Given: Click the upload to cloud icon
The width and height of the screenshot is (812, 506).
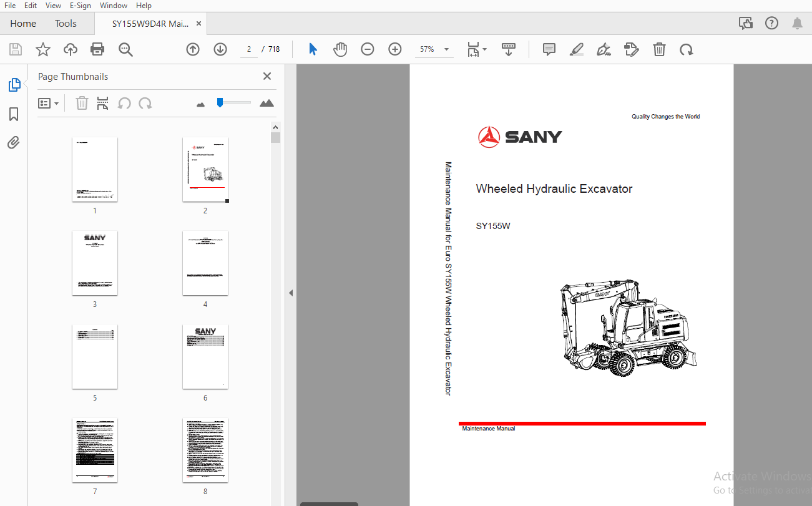Looking at the screenshot, I should (x=71, y=49).
